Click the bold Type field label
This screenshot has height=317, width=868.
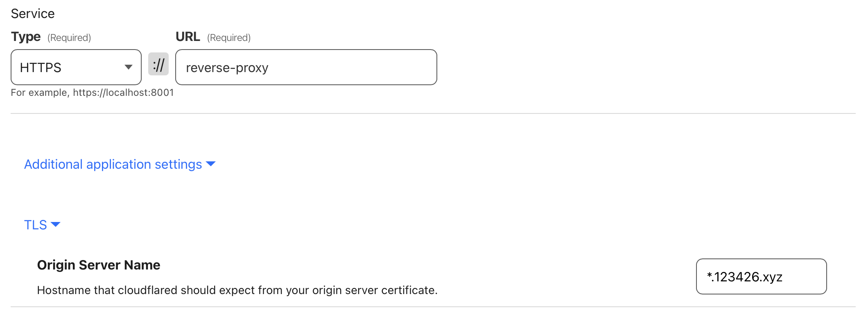click(x=26, y=37)
